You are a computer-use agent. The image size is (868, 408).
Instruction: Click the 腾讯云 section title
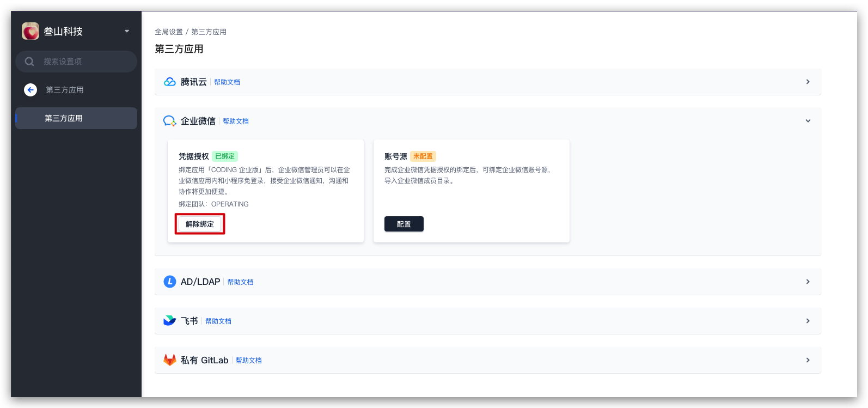[194, 82]
